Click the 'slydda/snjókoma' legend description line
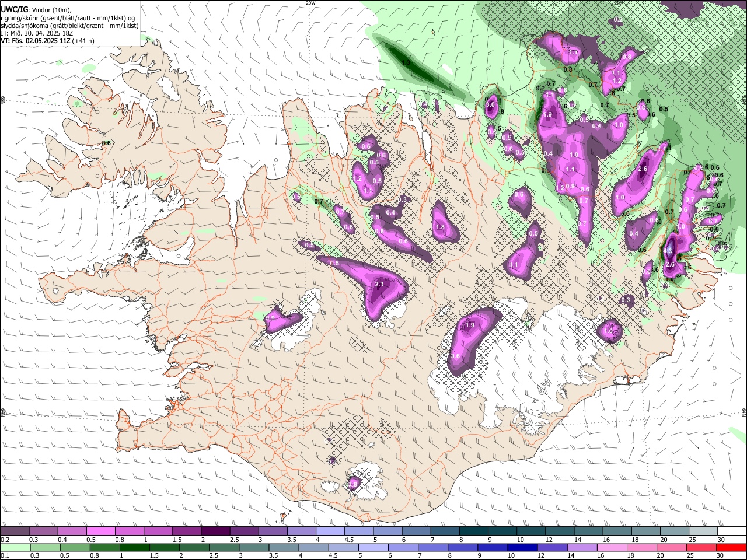747x560 pixels. [x=69, y=26]
